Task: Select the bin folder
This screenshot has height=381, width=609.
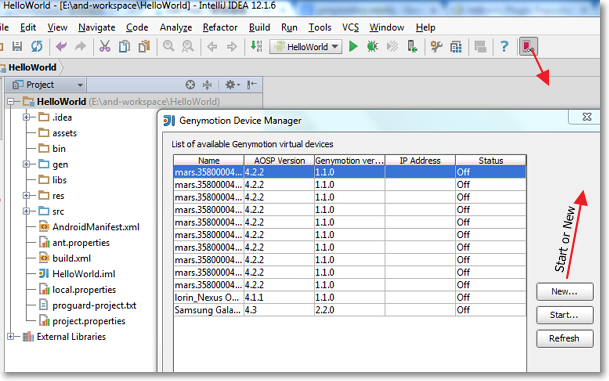Action: (59, 148)
